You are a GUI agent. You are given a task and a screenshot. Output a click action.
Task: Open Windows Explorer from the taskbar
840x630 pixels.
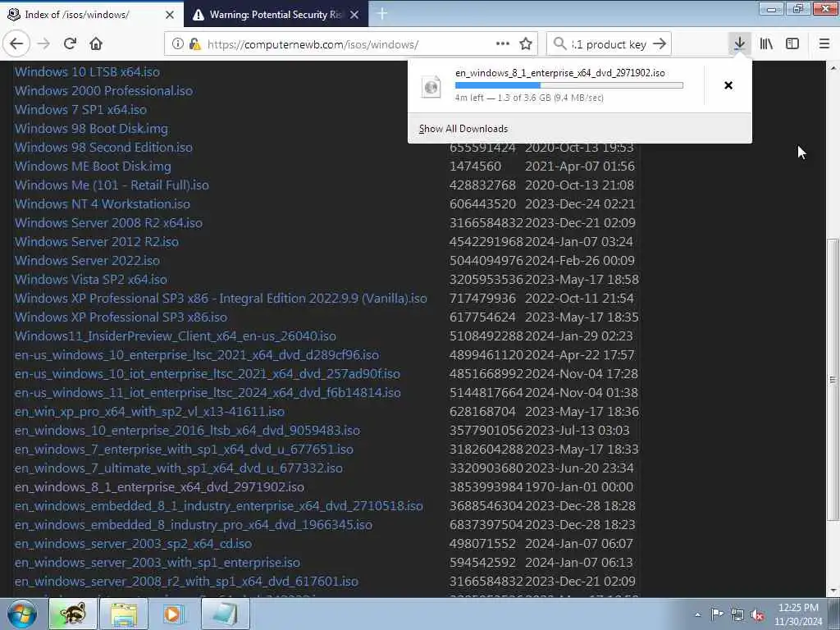point(124,614)
